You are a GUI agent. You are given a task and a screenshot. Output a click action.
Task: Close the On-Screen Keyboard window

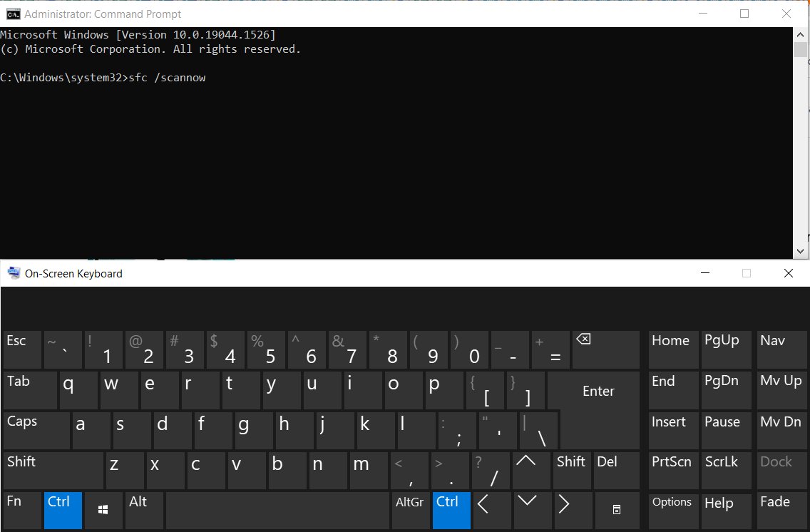pyautogui.click(x=789, y=272)
